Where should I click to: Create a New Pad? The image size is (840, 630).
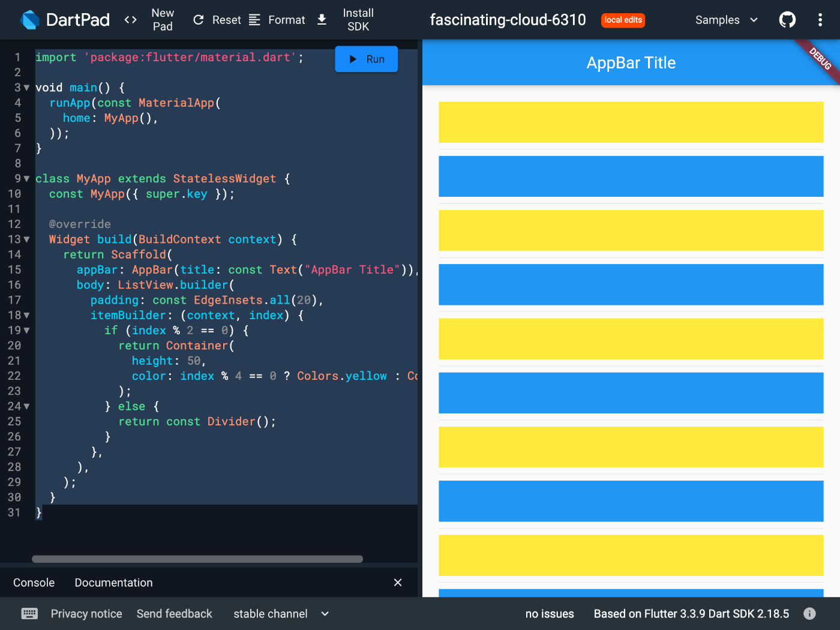click(x=162, y=20)
